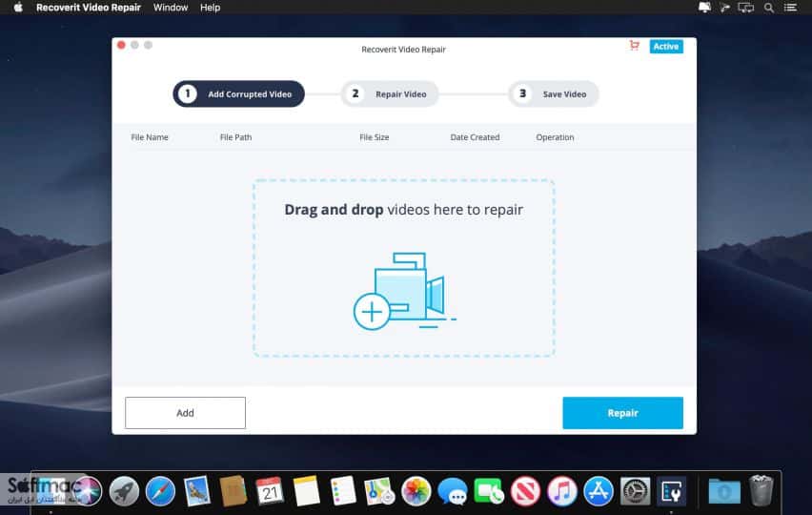Open Spotlight search in menu bar
The width and height of the screenshot is (812, 515).
(769, 8)
